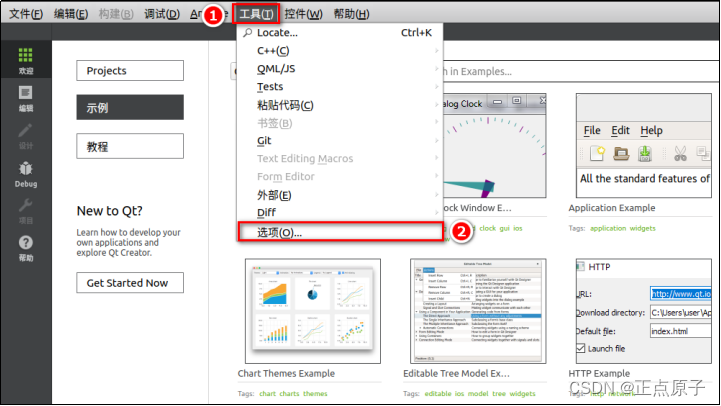The image size is (721, 406).
Task: Open the Editable Tree Model example thumbnail
Action: [478, 311]
